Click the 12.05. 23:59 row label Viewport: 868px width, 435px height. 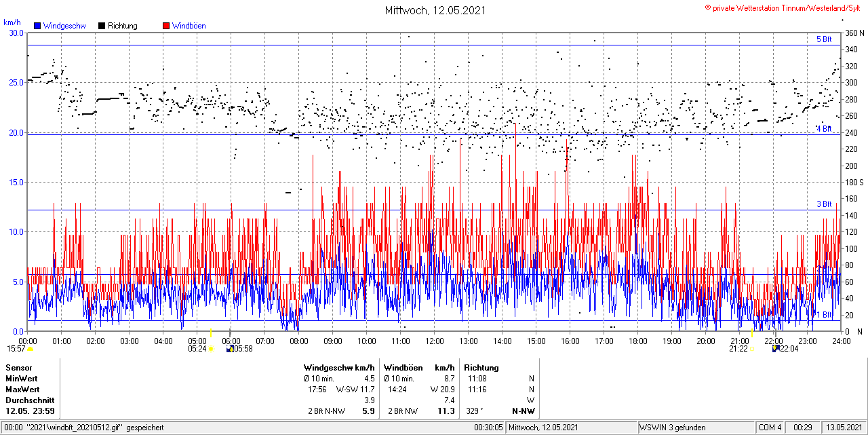coord(31,411)
